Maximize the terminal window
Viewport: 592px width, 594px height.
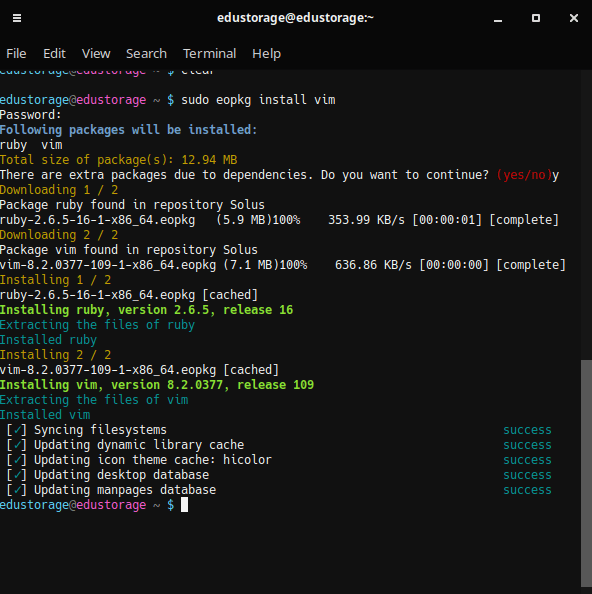(536, 18)
